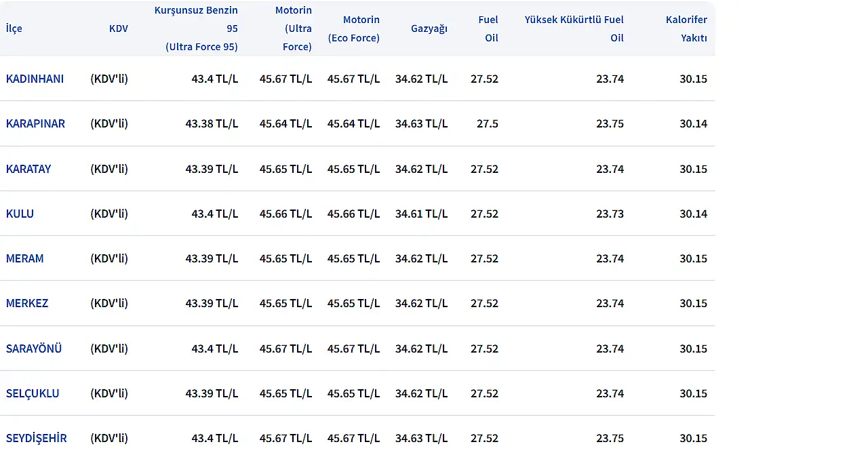The width and height of the screenshot is (868, 457).
Task: Open the KADINHANI district link
Action: point(35,79)
